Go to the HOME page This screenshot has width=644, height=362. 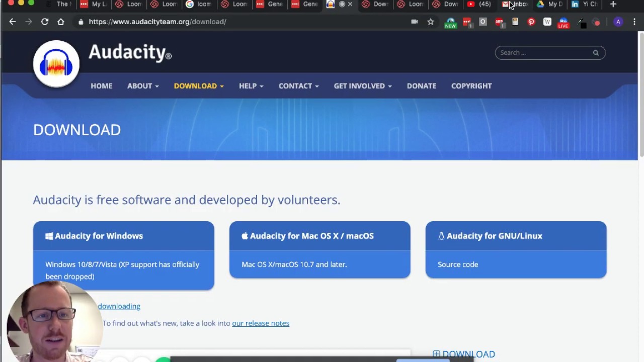pos(102,86)
